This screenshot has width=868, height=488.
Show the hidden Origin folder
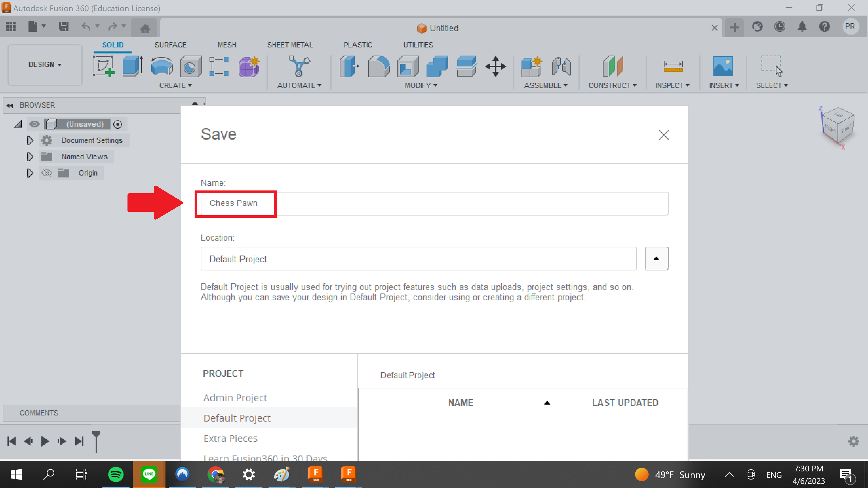click(46, 173)
